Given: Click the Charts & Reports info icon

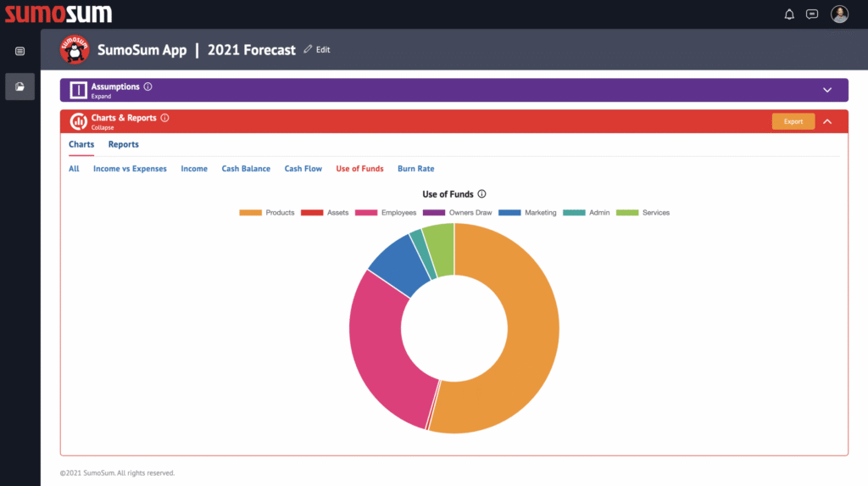Looking at the screenshot, I should tap(165, 118).
